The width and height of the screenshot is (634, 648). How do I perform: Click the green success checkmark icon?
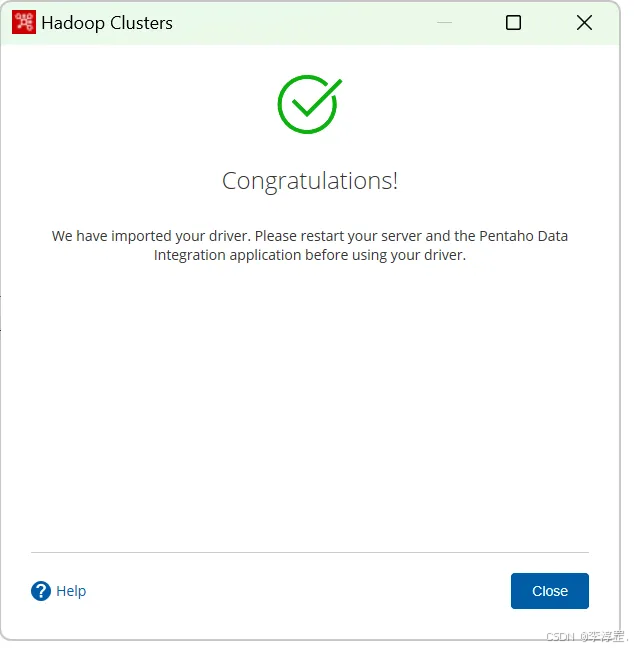pos(311,105)
